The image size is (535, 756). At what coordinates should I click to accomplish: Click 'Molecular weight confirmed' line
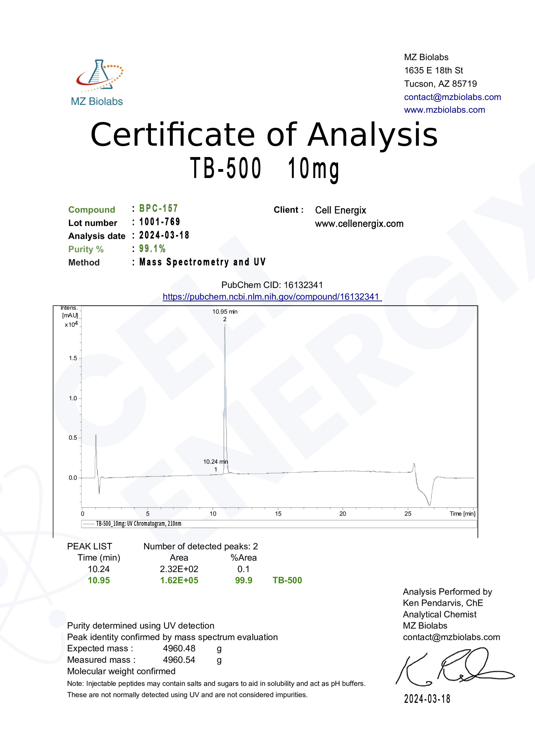121,671
